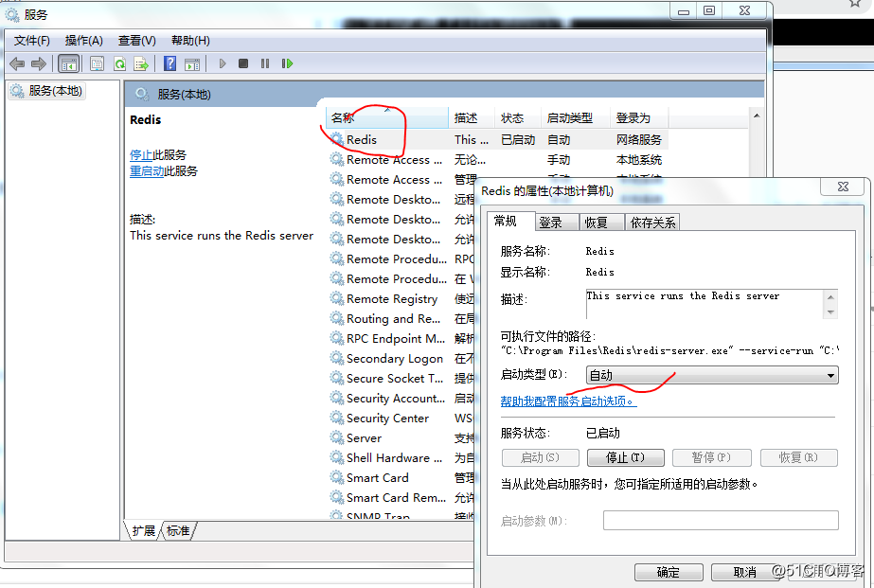Select the Redis service row
874x588 pixels.
click(498, 139)
